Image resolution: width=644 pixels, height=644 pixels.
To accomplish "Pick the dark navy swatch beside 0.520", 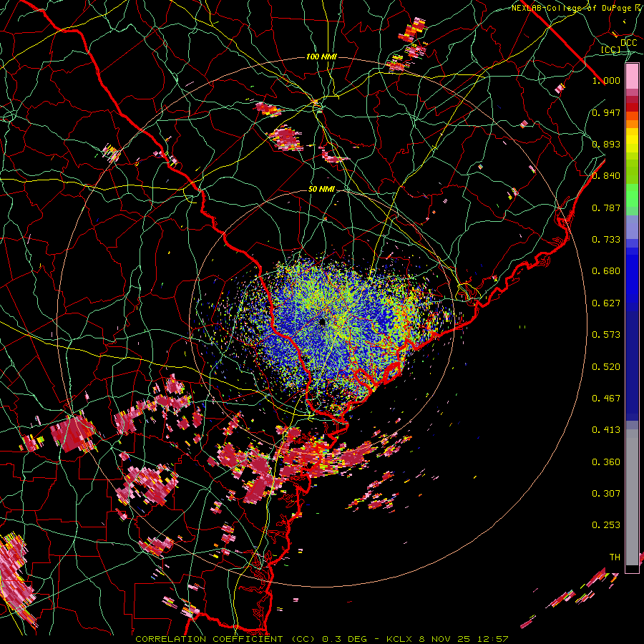I will [632, 362].
